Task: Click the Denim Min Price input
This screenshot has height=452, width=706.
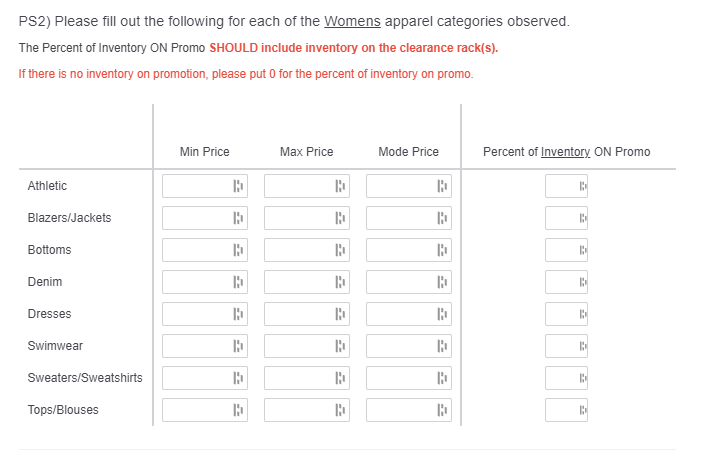Action: coord(194,282)
